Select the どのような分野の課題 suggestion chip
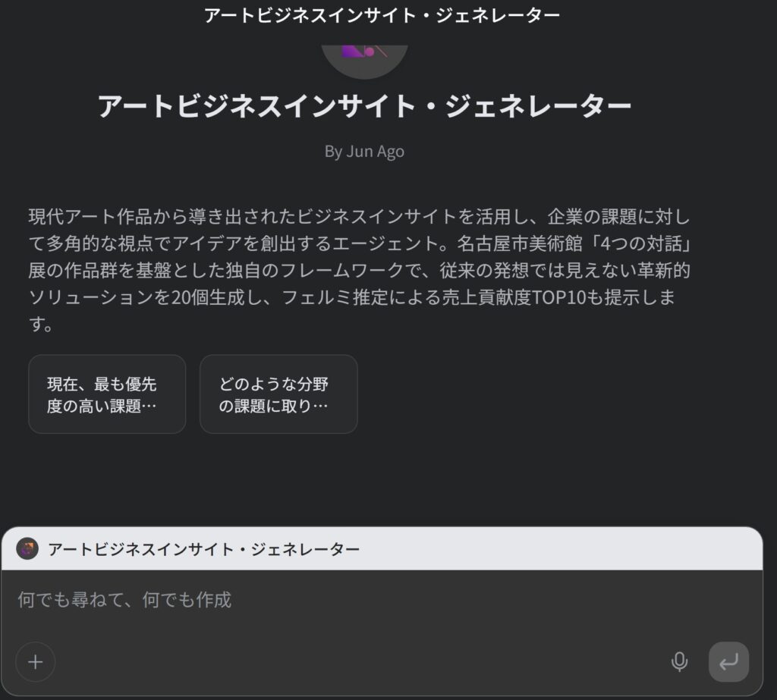The image size is (777, 700). pyautogui.click(x=278, y=394)
